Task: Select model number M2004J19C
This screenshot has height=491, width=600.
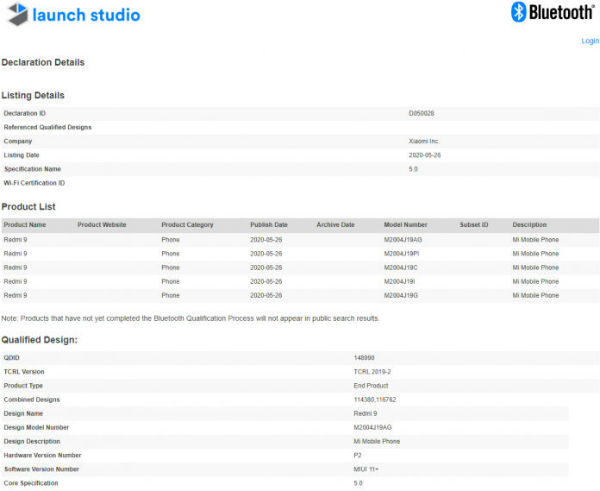Action: tap(401, 268)
